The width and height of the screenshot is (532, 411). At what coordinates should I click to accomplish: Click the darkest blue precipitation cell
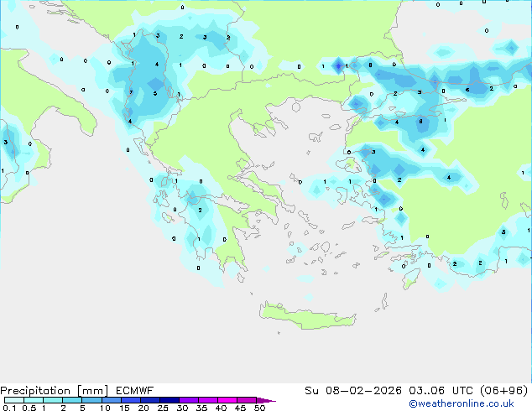(x=338, y=66)
